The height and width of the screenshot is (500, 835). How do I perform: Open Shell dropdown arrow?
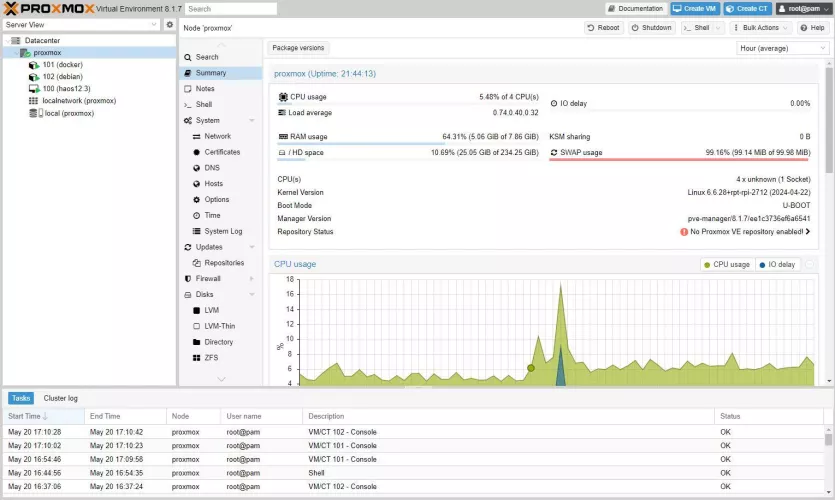pyautogui.click(x=718, y=28)
